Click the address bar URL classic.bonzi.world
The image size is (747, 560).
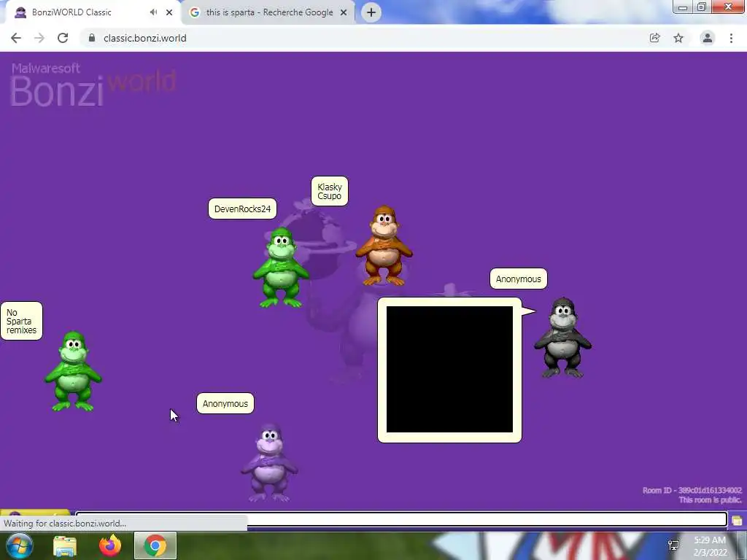145,38
